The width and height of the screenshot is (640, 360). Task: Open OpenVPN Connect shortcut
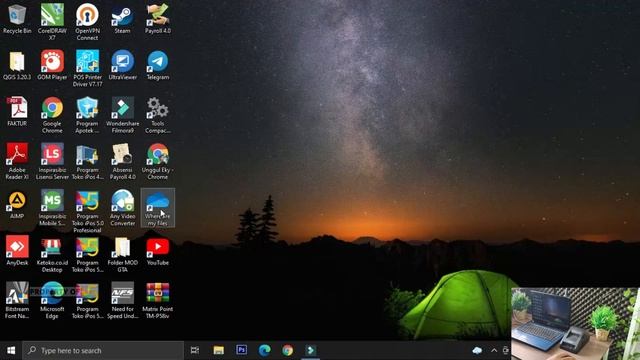[x=87, y=21]
